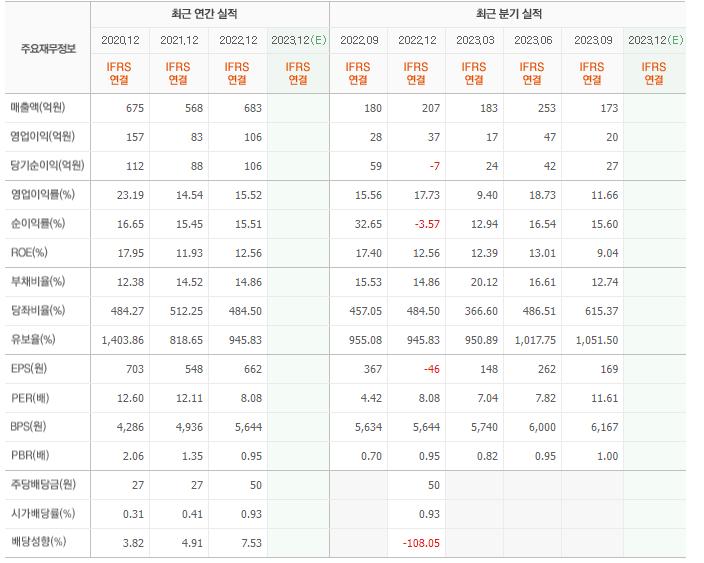Select the '시가배당률(%)' row label
The image size is (704, 563).
(43, 513)
